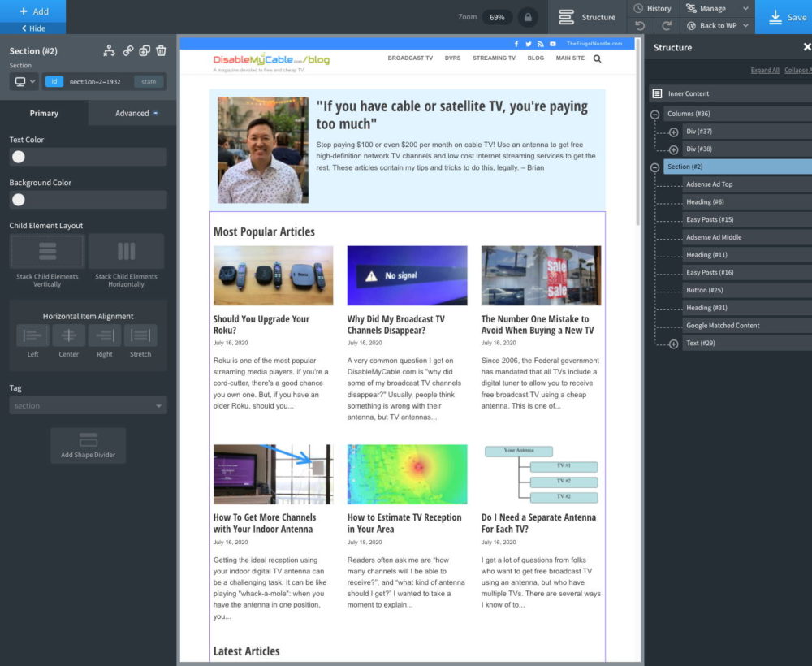This screenshot has width=812, height=666.
Task: Click the chain link icon in section header
Action: (127, 50)
